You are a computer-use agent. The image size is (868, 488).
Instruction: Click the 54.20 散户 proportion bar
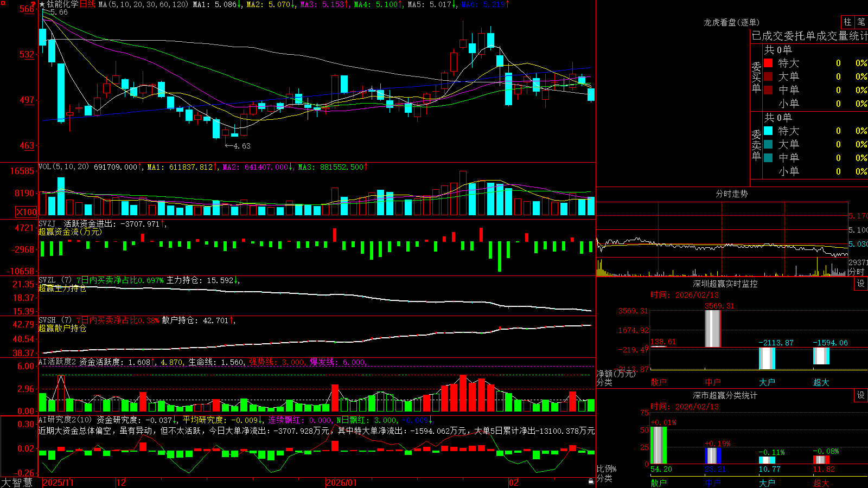pyautogui.click(x=659, y=445)
